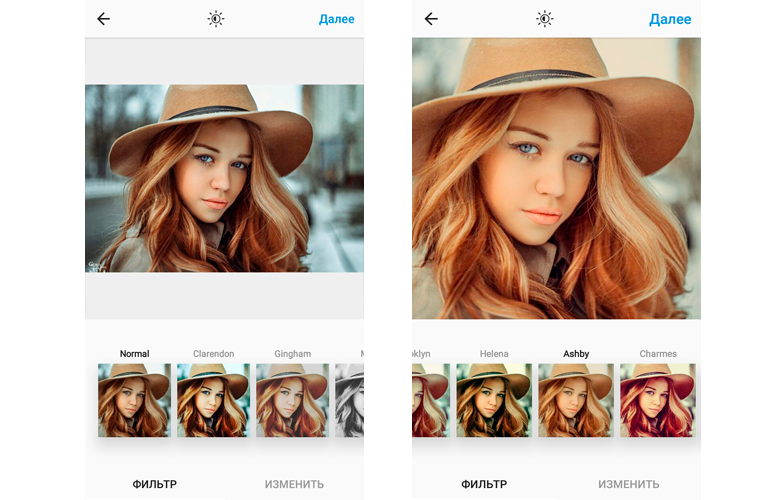Switch to ФИЛЬТР tab on left screen
Image resolution: width=773 pixels, height=500 pixels.
click(156, 484)
